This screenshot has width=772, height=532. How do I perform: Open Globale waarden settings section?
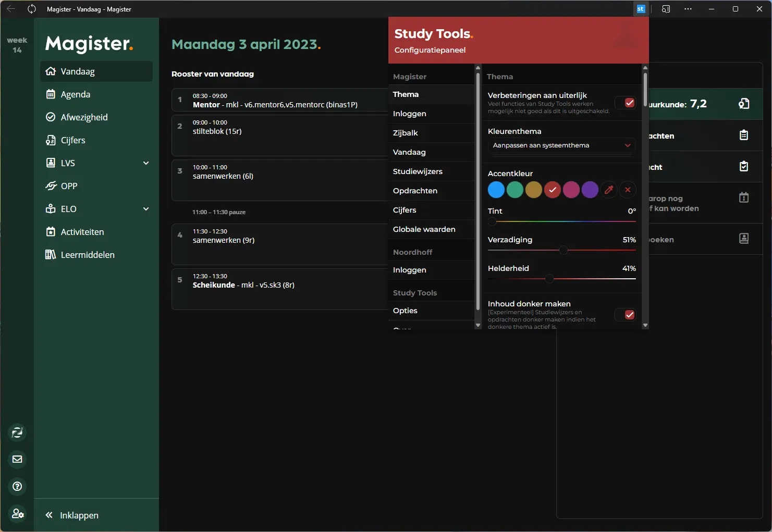click(x=424, y=229)
